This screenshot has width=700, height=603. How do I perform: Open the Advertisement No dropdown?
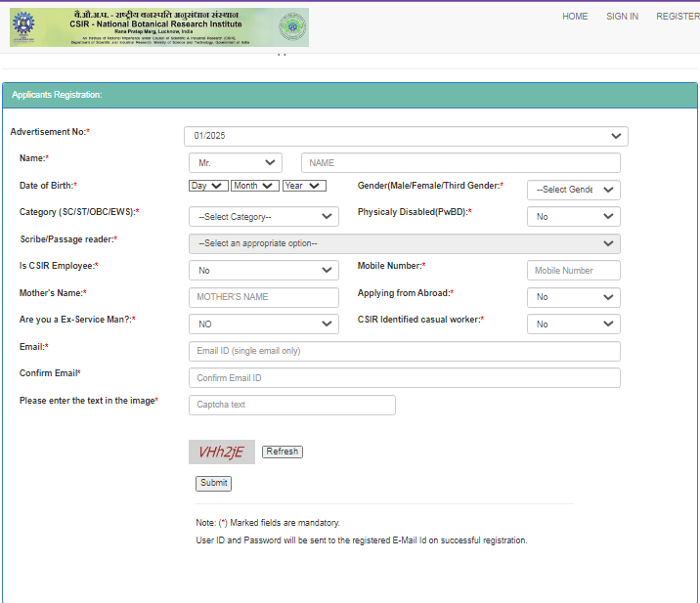(x=406, y=136)
